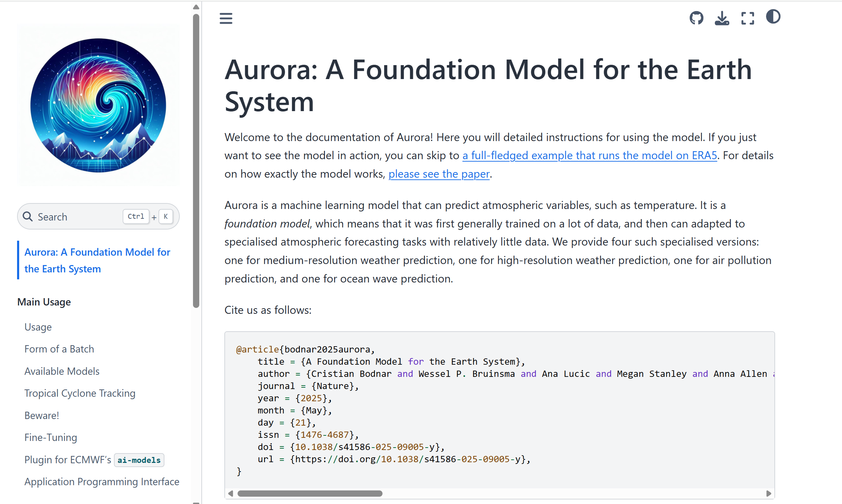Enter fullscreen mode icon
Image resolution: width=842 pixels, height=504 pixels.
(x=747, y=18)
